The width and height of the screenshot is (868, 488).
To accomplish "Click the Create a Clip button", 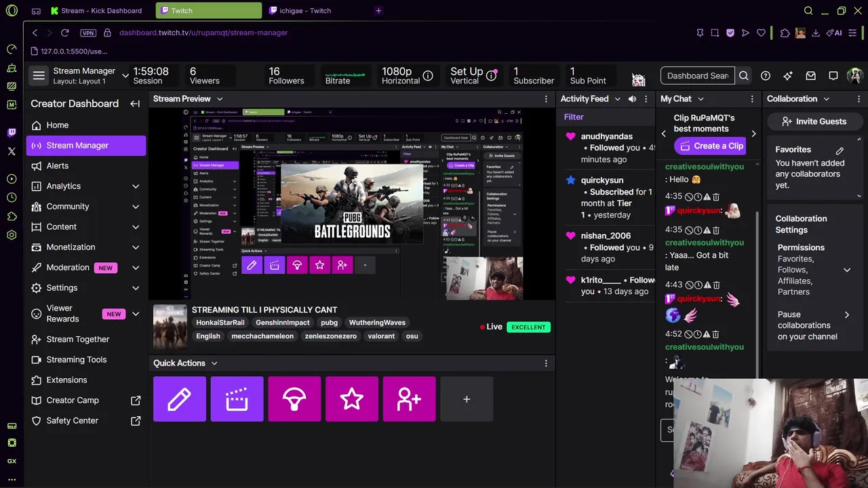I will (x=711, y=146).
